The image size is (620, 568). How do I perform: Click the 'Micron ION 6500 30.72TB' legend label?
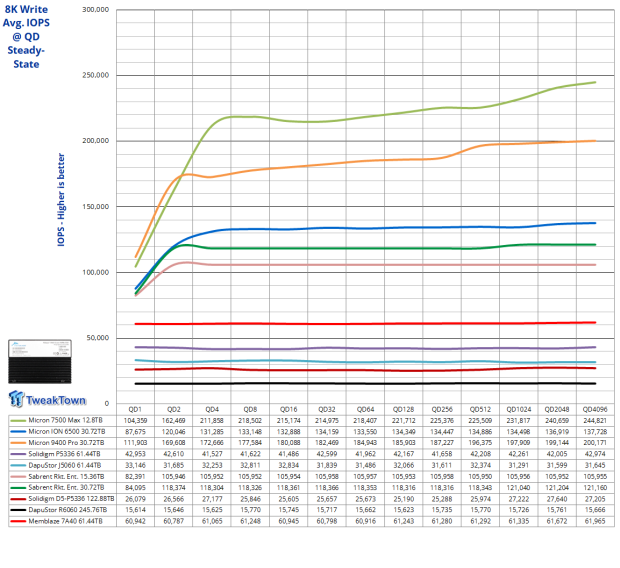click(x=67, y=432)
